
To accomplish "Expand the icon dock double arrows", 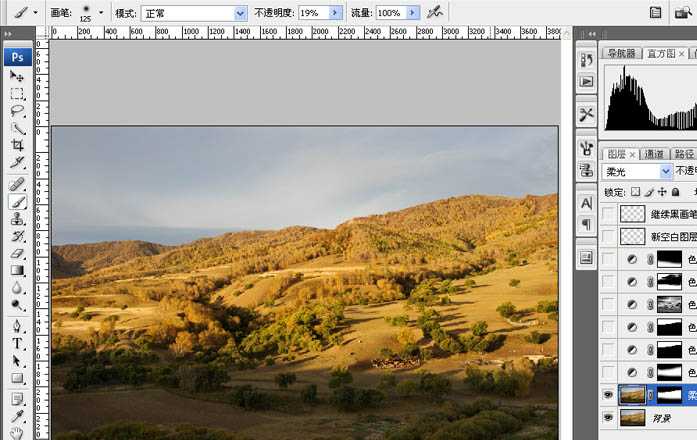I will pyautogui.click(x=592, y=34).
